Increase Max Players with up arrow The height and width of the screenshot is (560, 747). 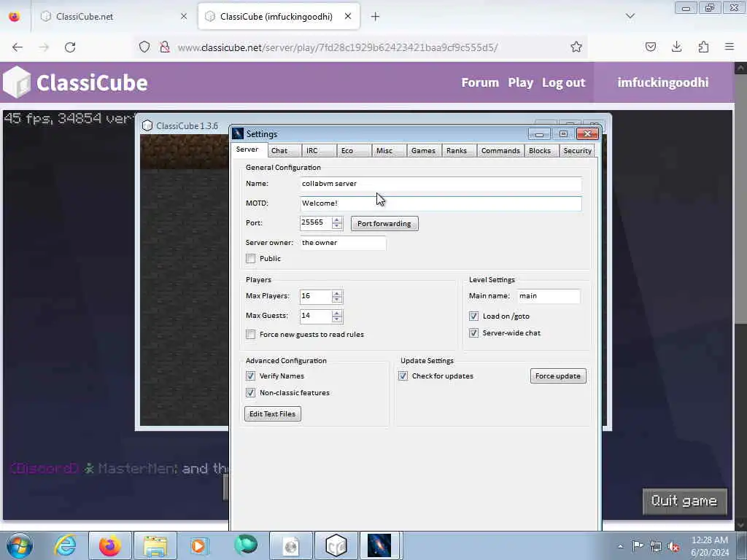tap(337, 293)
